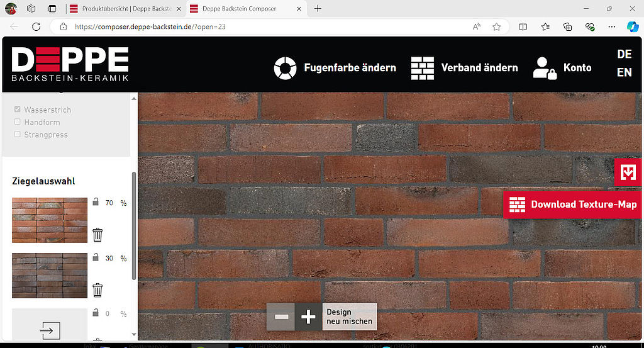Switch language to EN

coord(624,72)
